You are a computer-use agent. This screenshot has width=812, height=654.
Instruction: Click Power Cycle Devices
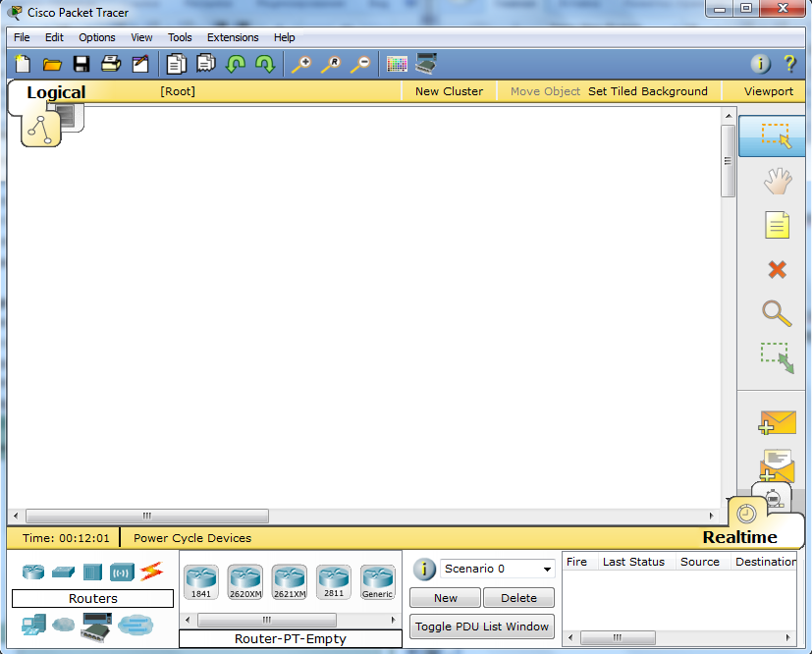point(192,538)
